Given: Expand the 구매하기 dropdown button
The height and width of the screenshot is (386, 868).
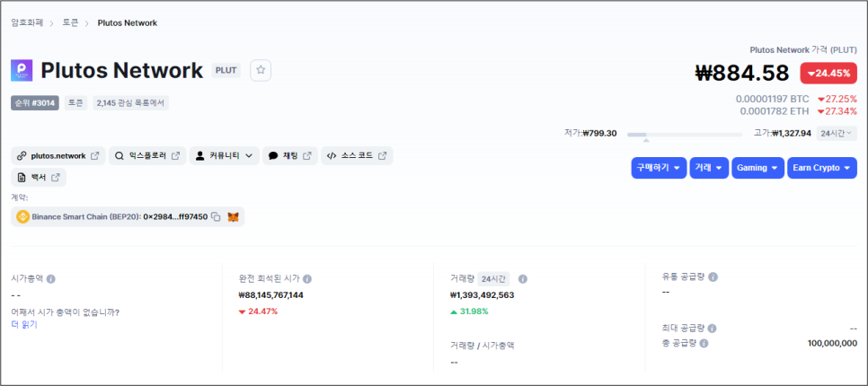Looking at the screenshot, I should point(659,168).
